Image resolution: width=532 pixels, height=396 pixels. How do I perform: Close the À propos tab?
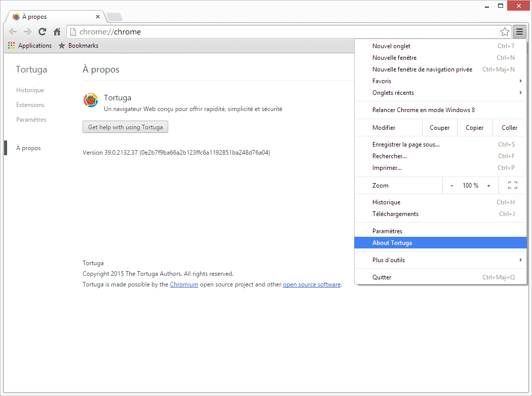98,17
